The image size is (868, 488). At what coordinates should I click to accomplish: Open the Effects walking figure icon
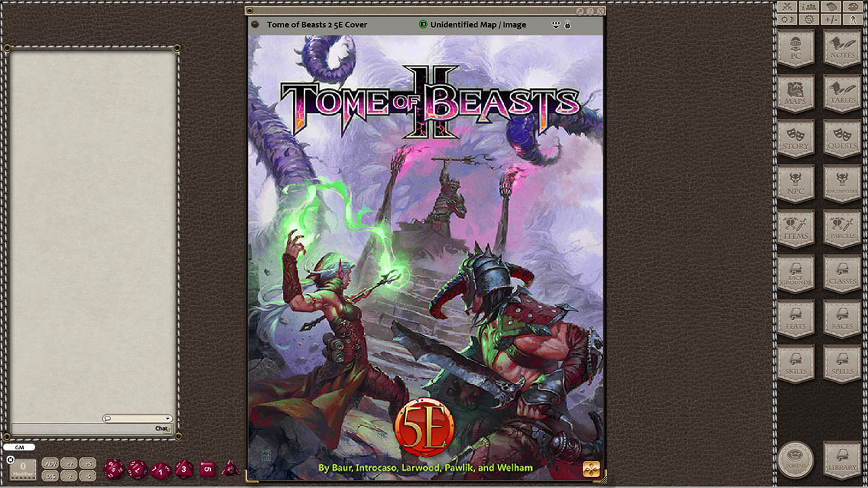click(x=852, y=20)
